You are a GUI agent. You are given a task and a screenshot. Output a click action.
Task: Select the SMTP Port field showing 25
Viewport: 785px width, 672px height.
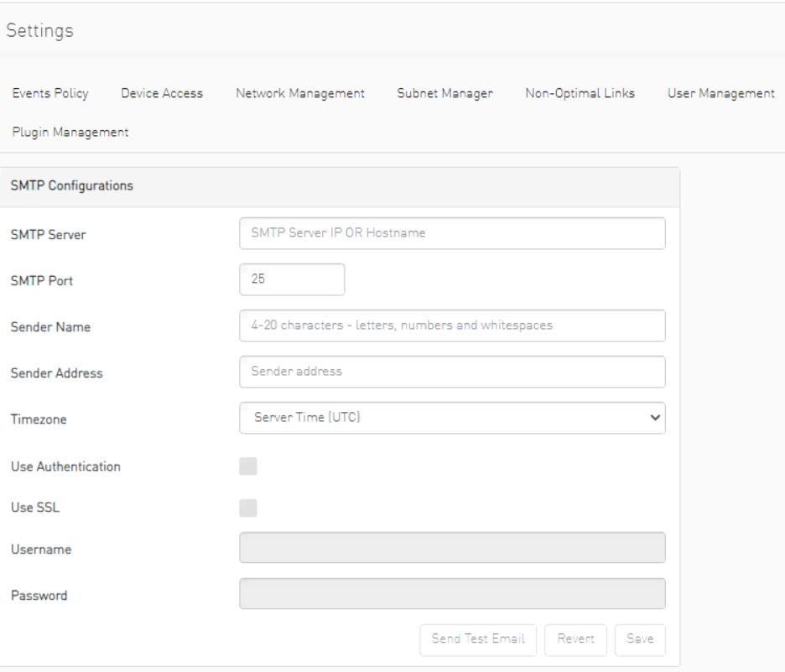(290, 280)
